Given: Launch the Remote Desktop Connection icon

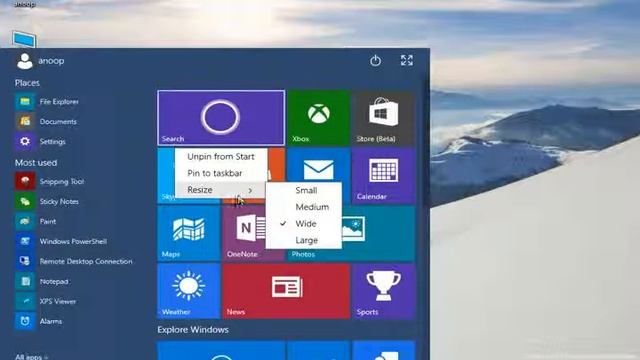Looking at the screenshot, I should click(25, 262).
